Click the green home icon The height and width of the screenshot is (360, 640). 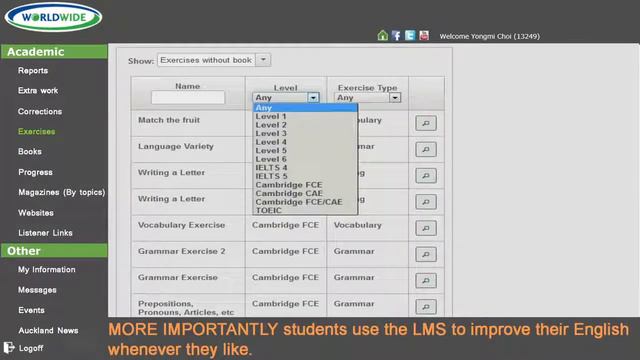pyautogui.click(x=382, y=36)
